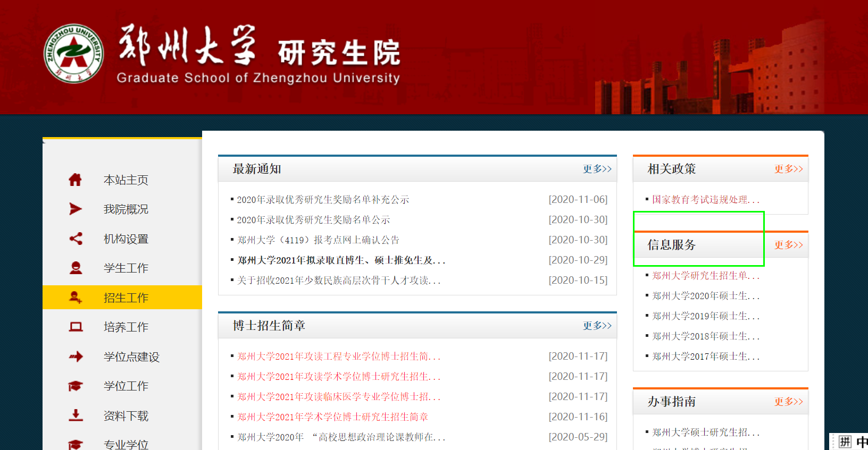
Task: Click the Zhengzhou University round logo
Action: tap(73, 53)
